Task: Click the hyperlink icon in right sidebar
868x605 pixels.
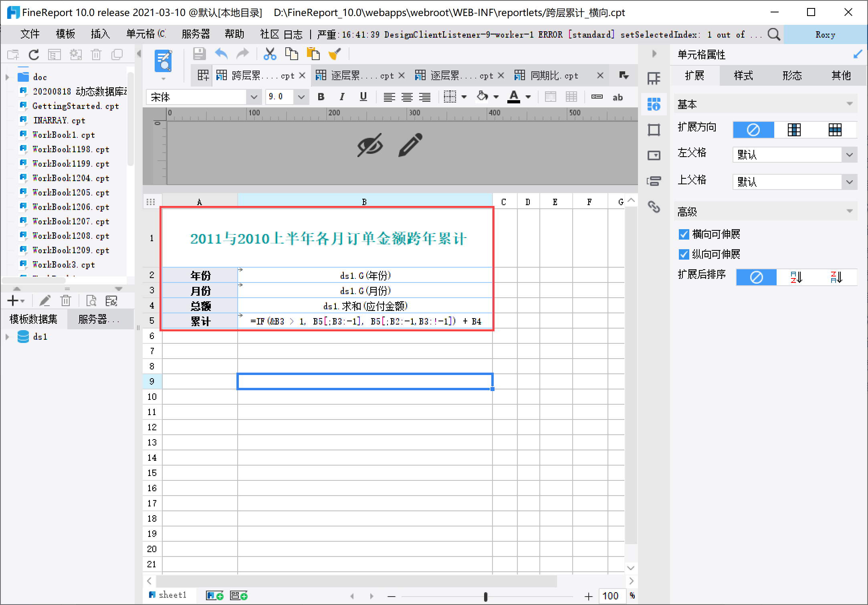Action: tap(654, 207)
